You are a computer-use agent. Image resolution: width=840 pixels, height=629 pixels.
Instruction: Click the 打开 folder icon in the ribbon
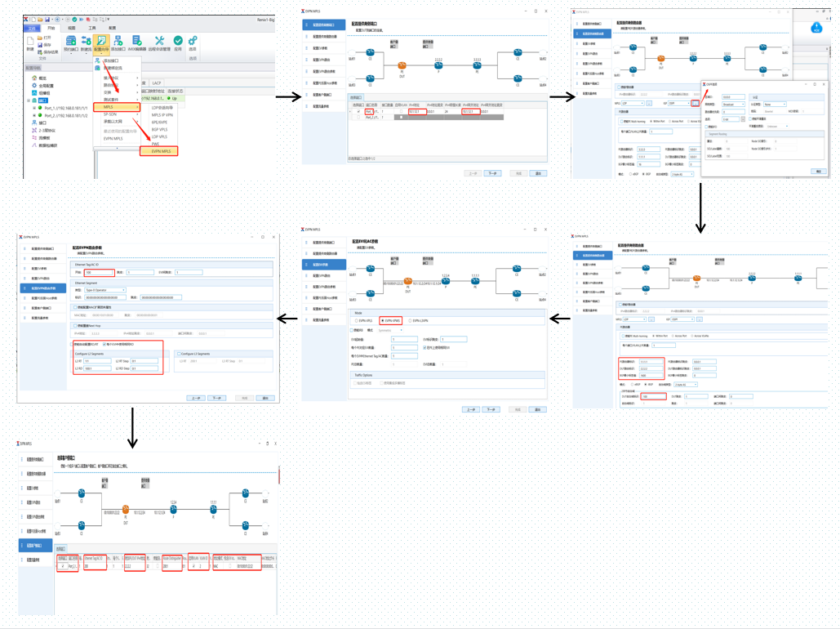coord(40,38)
